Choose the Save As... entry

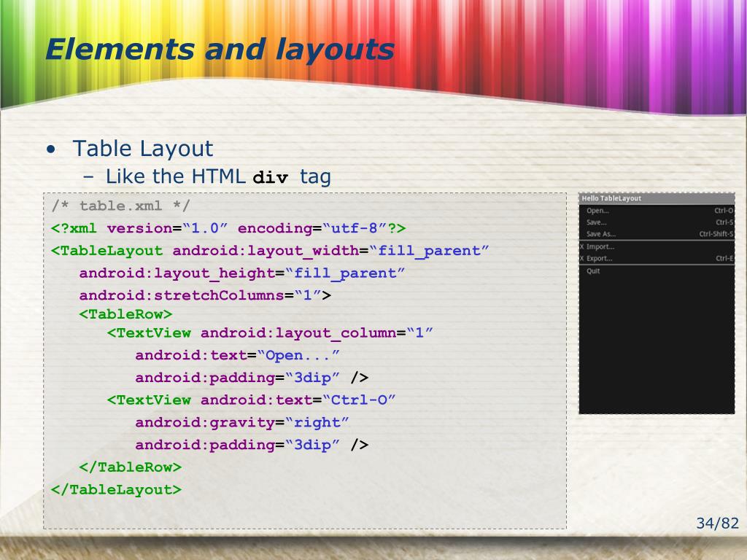click(601, 234)
